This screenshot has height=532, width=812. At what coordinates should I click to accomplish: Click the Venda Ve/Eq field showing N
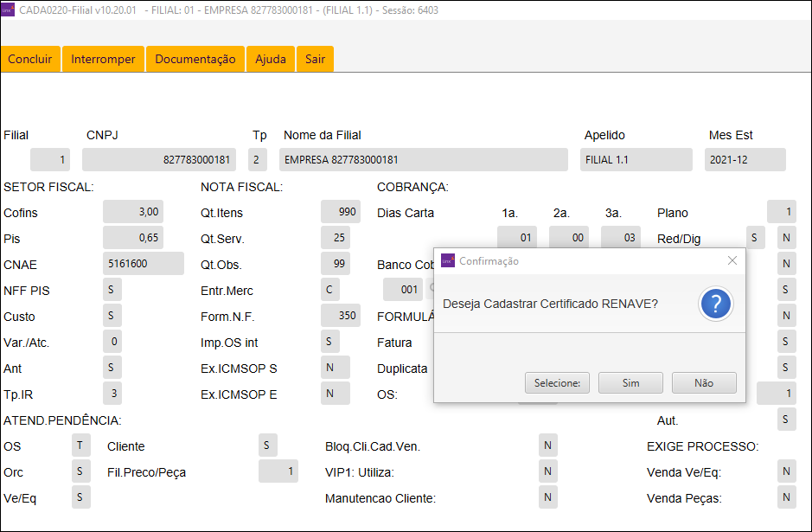point(787,471)
